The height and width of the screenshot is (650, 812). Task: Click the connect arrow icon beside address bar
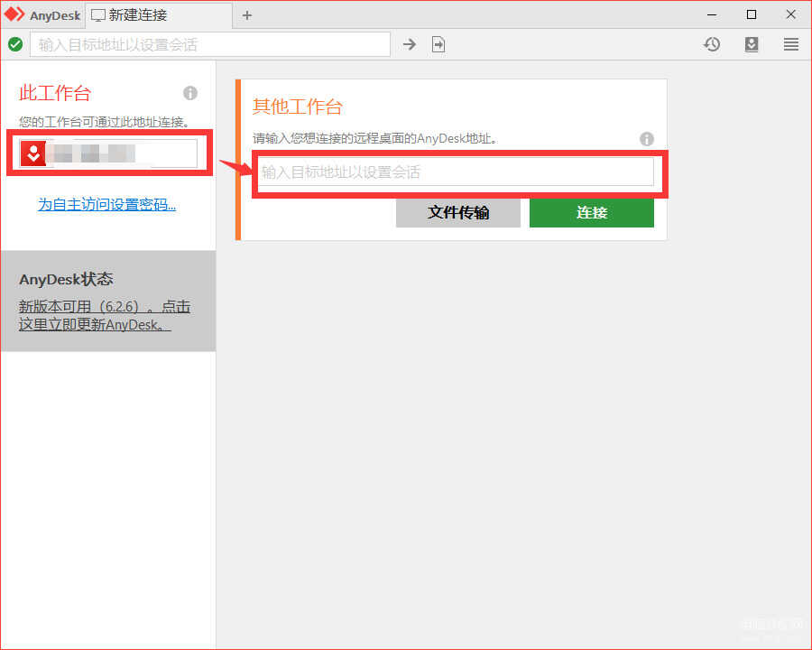tap(409, 44)
